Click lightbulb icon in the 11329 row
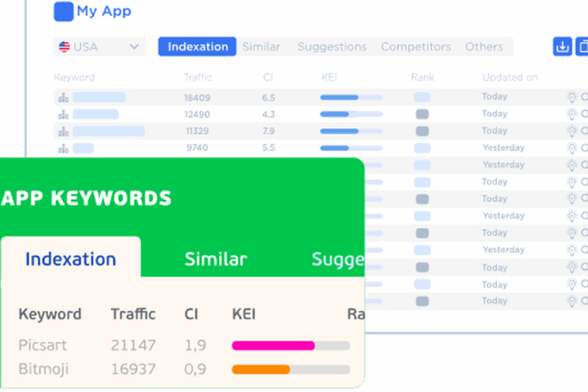Image resolution: width=588 pixels, height=392 pixels. tap(572, 131)
